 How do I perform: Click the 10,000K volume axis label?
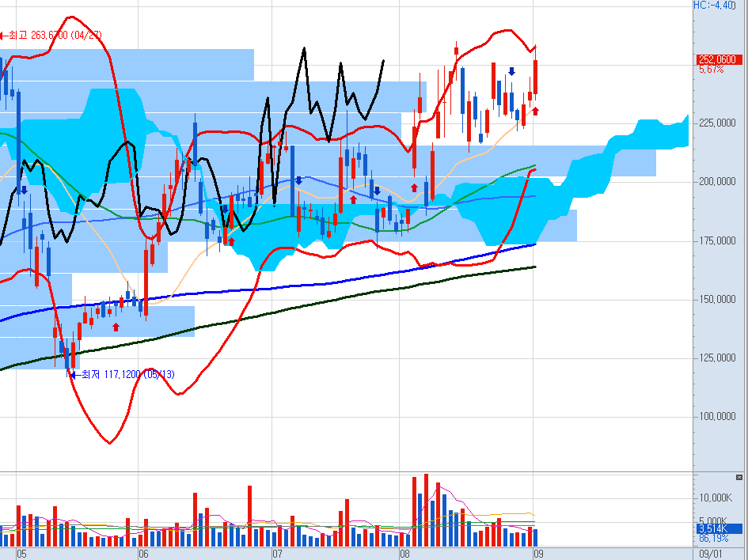716,498
